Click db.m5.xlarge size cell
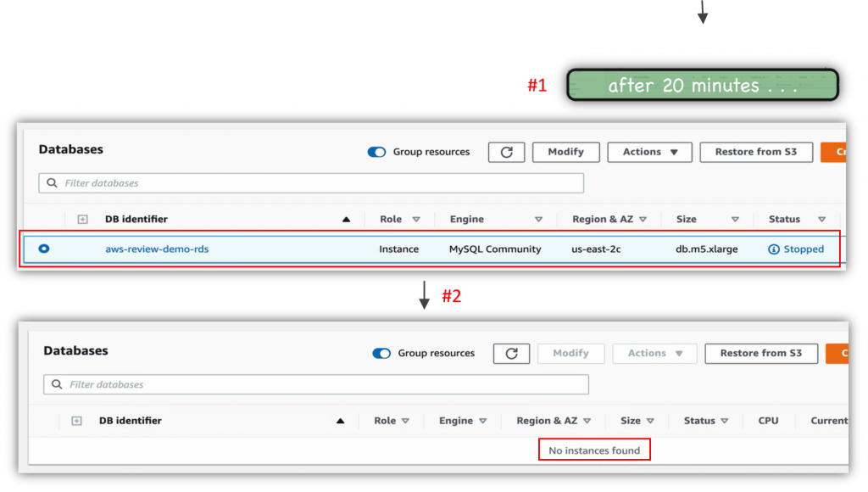 click(x=706, y=249)
